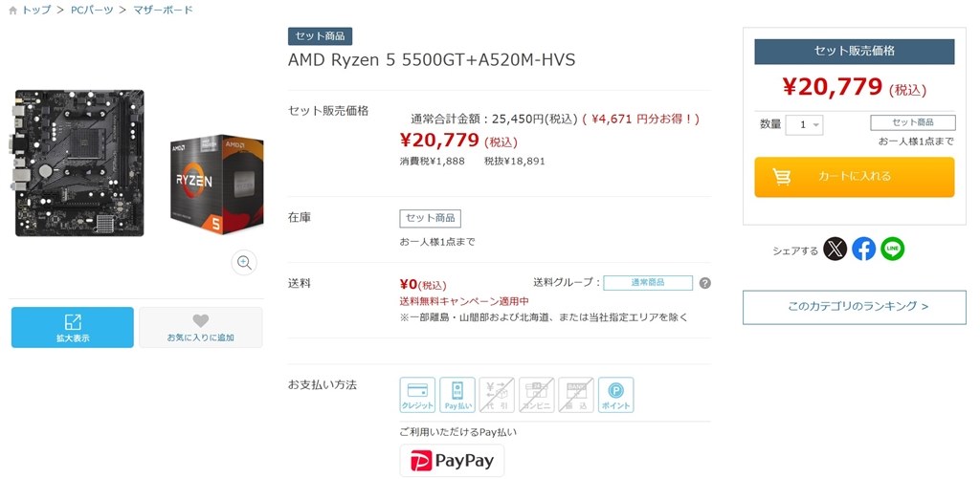980x479 pixels.
Task: Click the PayPay logo
Action: click(452, 461)
